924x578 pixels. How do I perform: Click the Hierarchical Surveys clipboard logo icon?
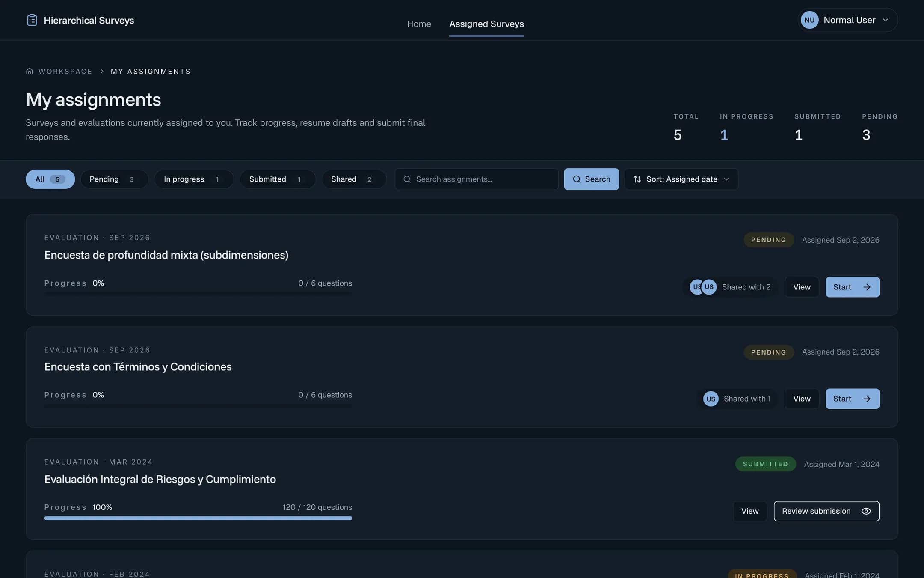(x=32, y=20)
